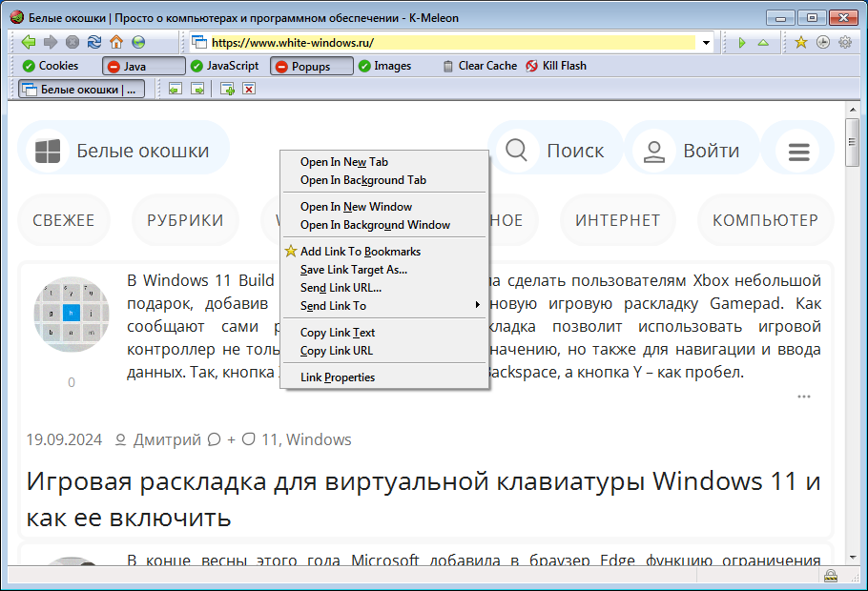Image resolution: width=868 pixels, height=591 pixels.
Task: Click the gray Stop loading icon
Action: [x=72, y=42]
